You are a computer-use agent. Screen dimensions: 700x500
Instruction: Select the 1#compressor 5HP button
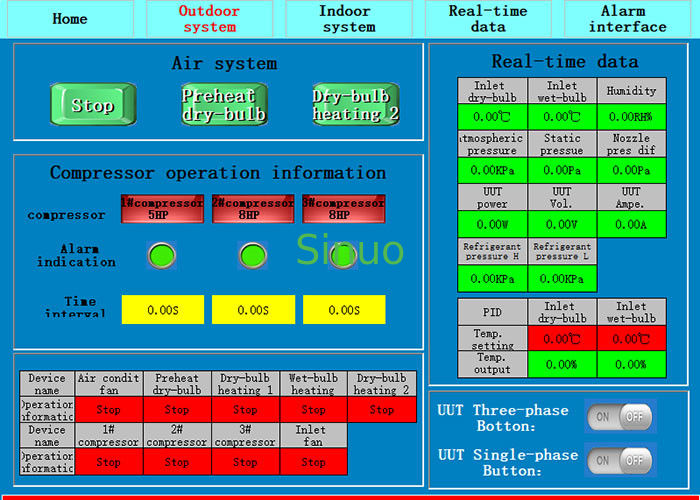[x=162, y=209]
